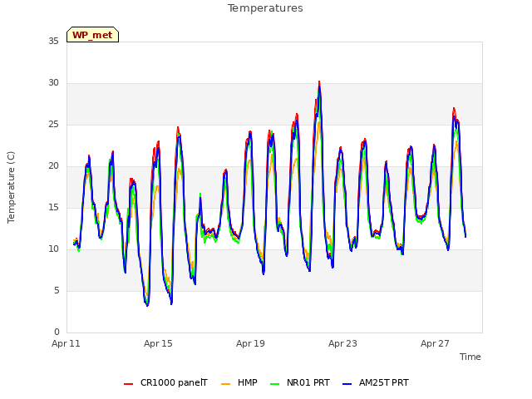Click the 25 y-axis tick label

(53, 125)
